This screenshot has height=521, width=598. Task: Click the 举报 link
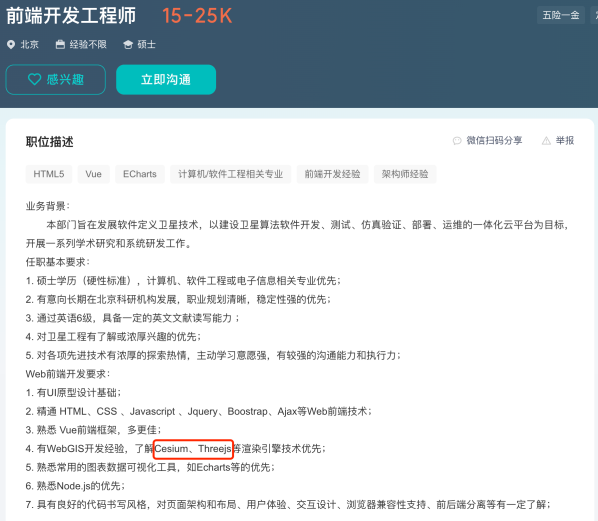pyautogui.click(x=565, y=140)
